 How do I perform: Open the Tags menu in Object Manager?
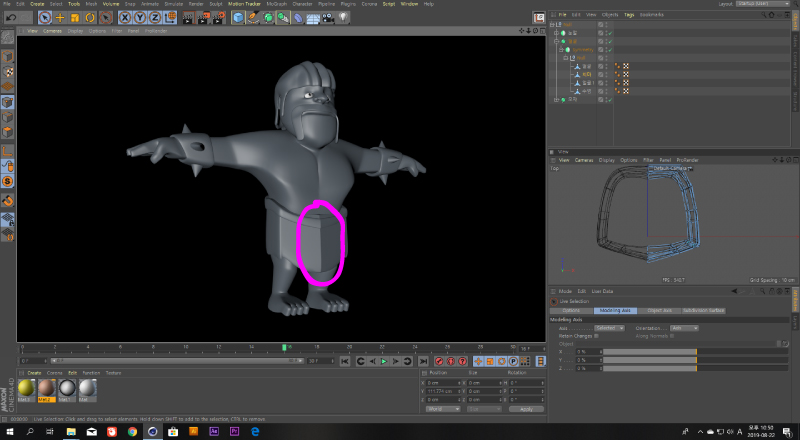629,15
